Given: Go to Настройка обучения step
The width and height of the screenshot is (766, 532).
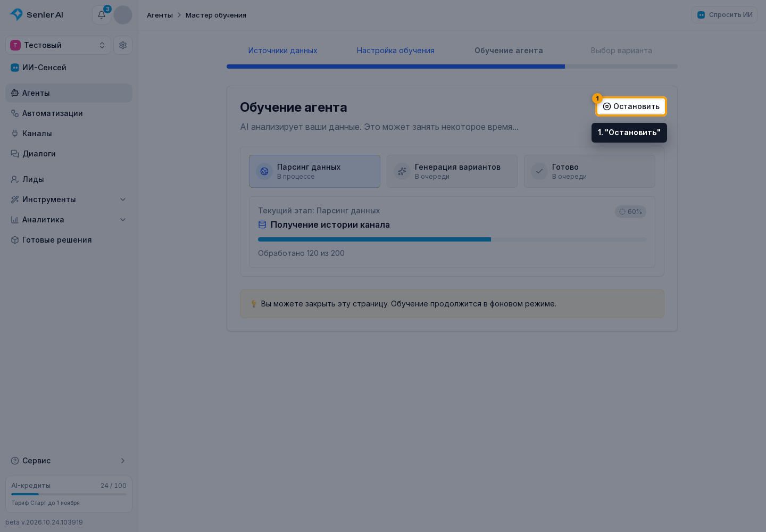Looking at the screenshot, I should [396, 51].
